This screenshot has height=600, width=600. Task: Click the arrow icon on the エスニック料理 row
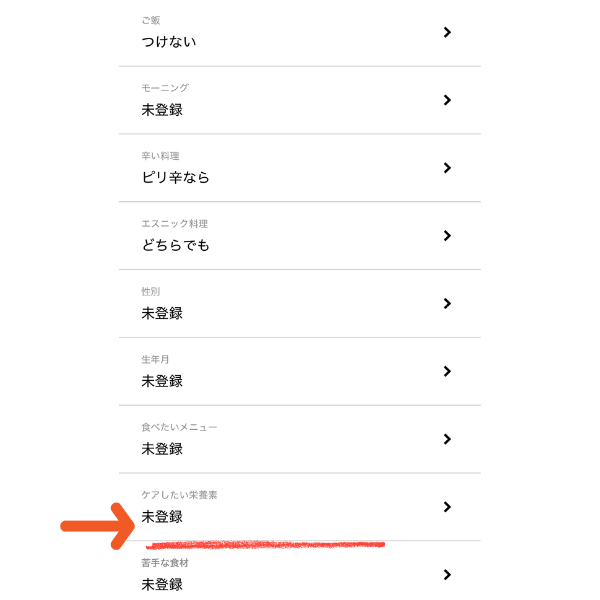pyautogui.click(x=447, y=236)
